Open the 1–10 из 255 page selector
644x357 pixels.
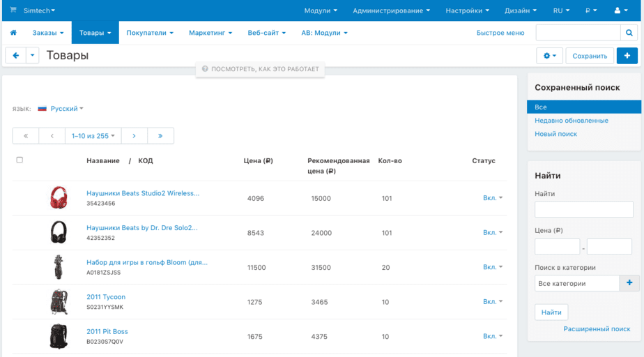point(93,135)
